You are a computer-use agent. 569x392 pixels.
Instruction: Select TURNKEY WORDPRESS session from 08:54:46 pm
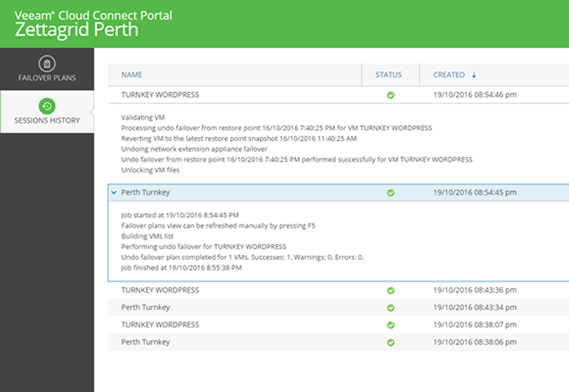click(160, 95)
